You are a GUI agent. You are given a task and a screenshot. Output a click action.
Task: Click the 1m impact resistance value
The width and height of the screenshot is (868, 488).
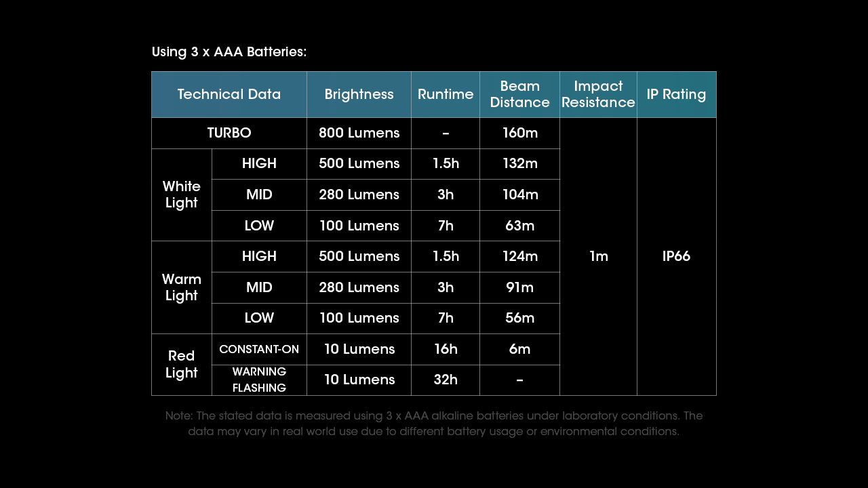point(599,256)
